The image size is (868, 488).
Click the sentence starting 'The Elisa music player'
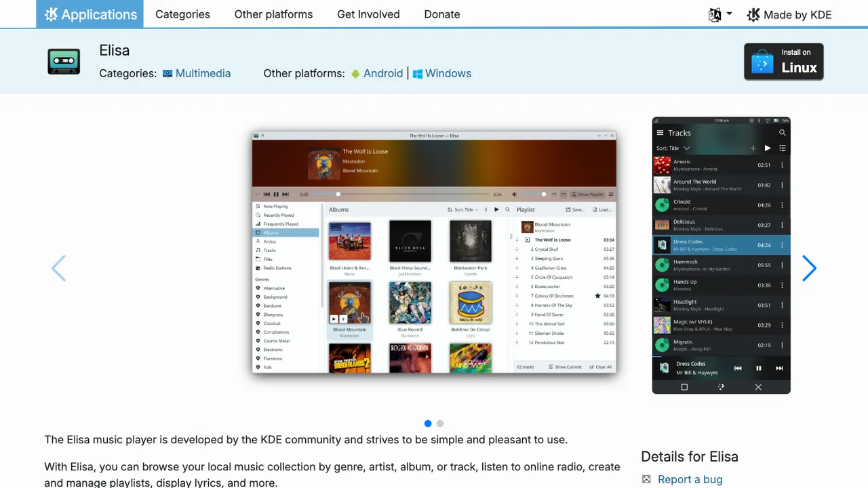[x=306, y=439]
